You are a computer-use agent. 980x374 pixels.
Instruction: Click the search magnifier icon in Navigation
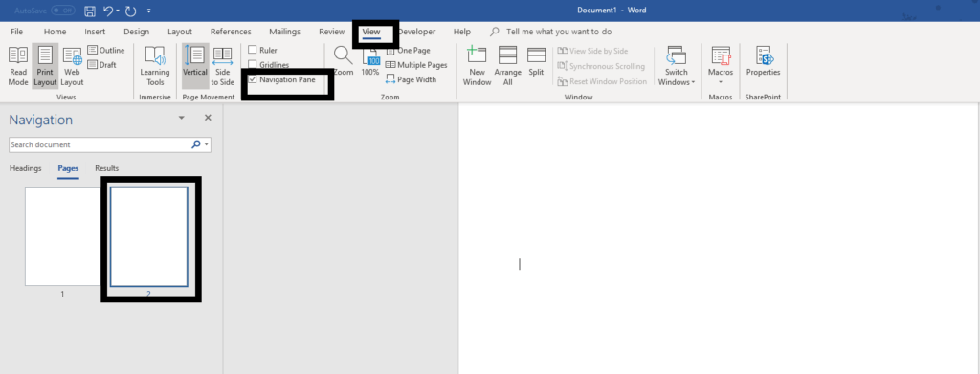tap(195, 144)
